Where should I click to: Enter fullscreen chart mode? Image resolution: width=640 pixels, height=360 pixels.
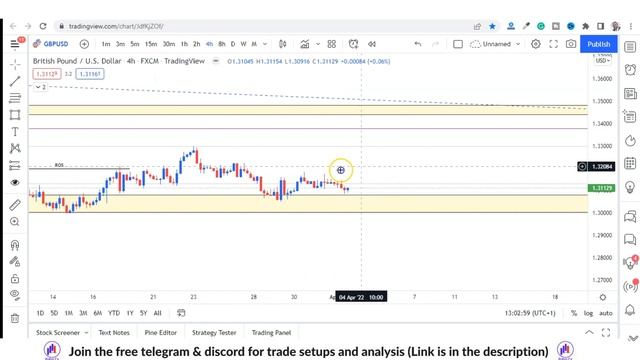click(553, 44)
